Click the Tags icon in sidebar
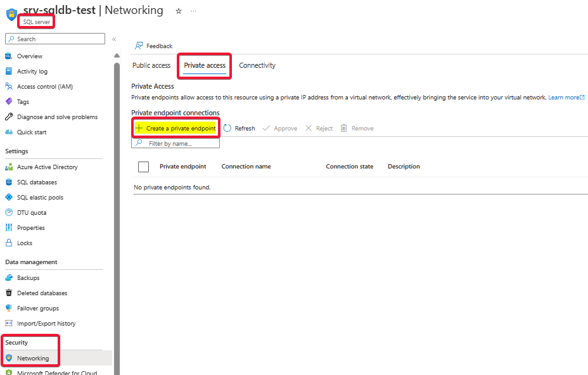Image resolution: width=588 pixels, height=375 pixels. coord(9,101)
